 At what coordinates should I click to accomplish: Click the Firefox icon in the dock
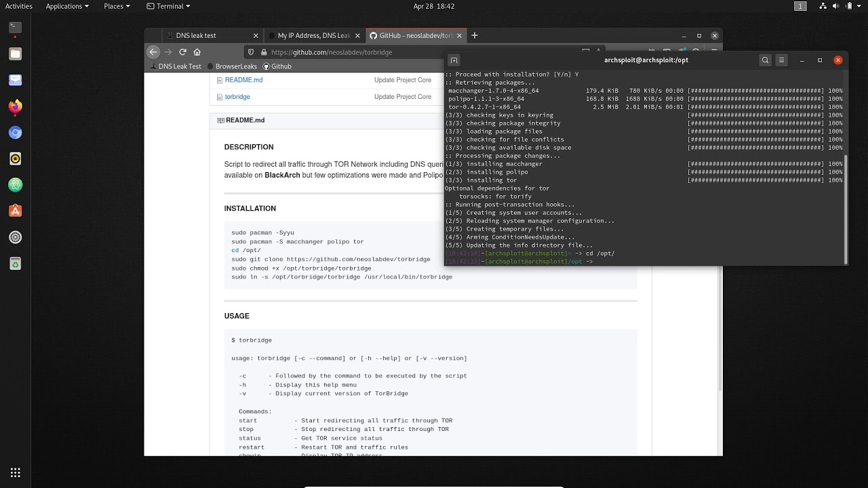click(x=15, y=106)
